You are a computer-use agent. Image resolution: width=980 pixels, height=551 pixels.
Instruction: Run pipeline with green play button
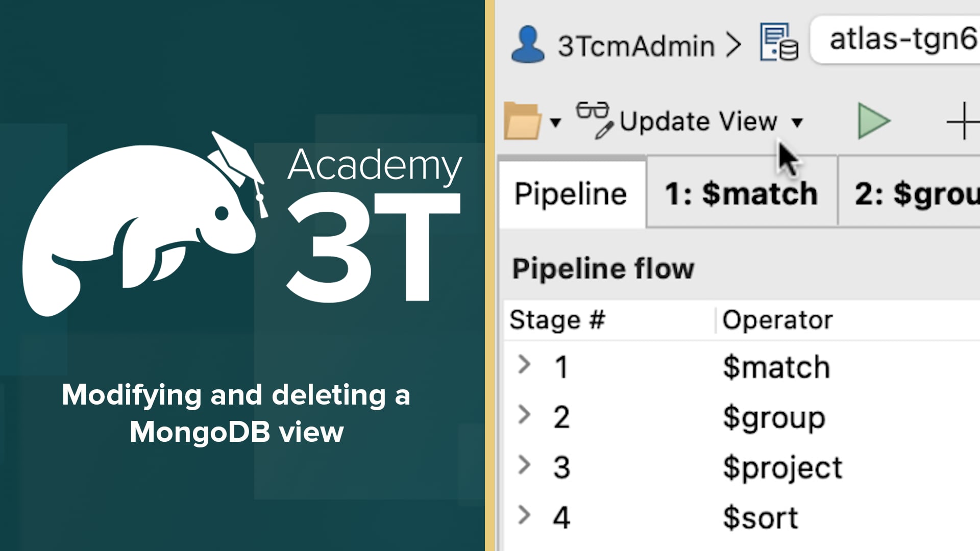(x=873, y=121)
